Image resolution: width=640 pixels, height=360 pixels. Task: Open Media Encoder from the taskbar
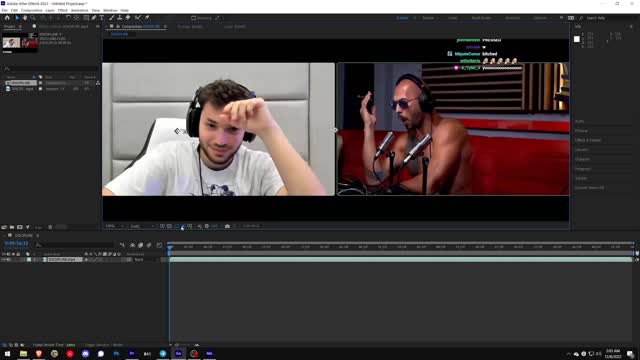(209, 353)
